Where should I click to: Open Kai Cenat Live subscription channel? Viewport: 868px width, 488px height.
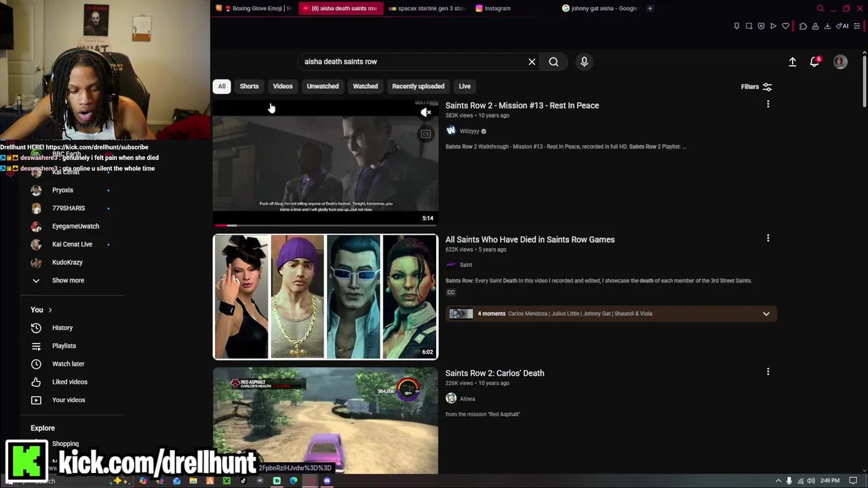coord(72,244)
